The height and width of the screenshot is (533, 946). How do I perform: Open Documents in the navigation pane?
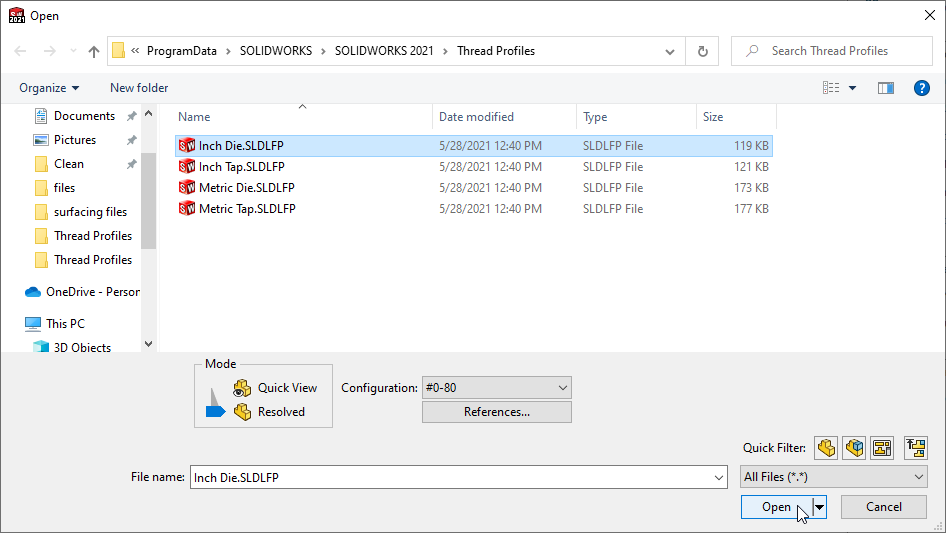(84, 116)
